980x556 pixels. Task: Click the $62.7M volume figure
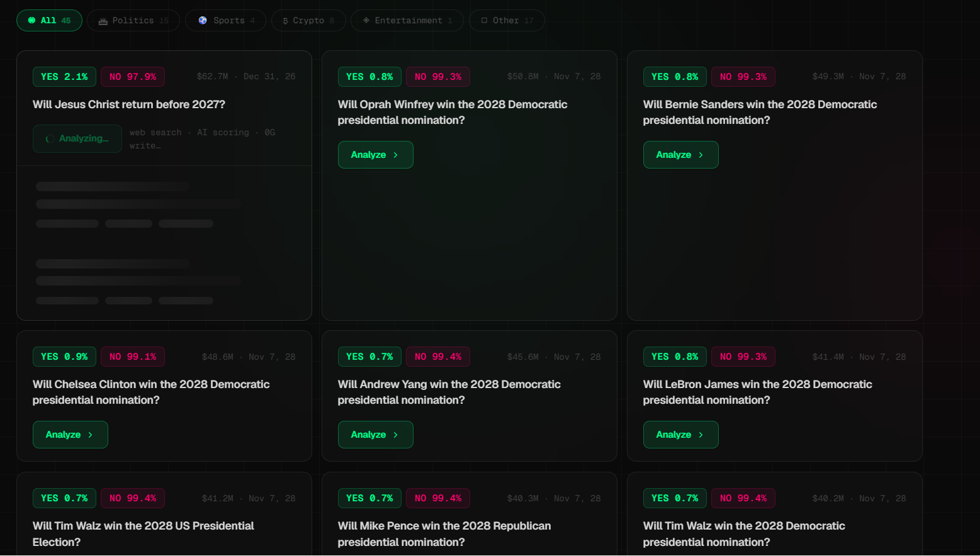tap(212, 77)
